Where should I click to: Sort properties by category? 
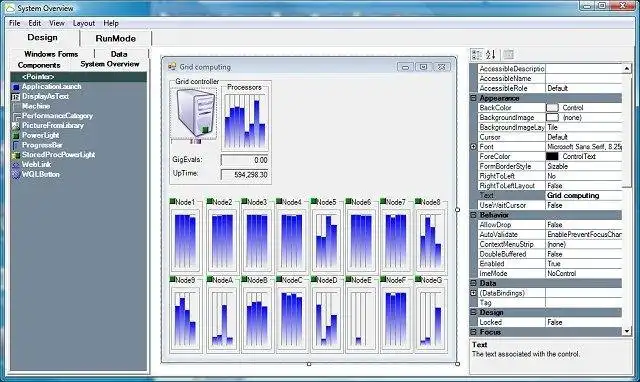pyautogui.click(x=476, y=54)
